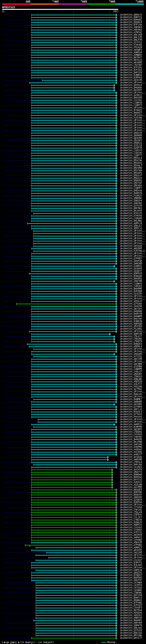
Task: Open hit UniRef100_B9H4D2
Action: click(131, 20)
